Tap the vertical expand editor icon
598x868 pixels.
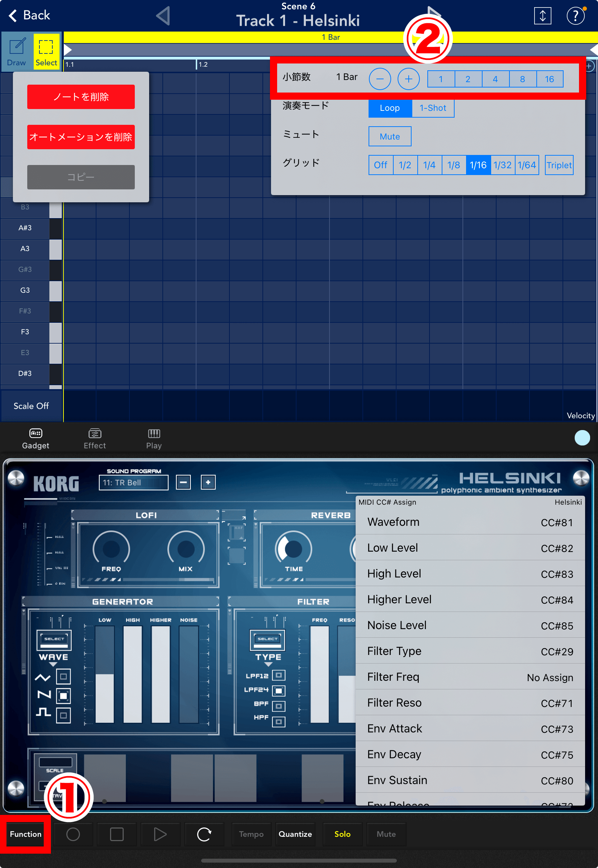coord(542,16)
